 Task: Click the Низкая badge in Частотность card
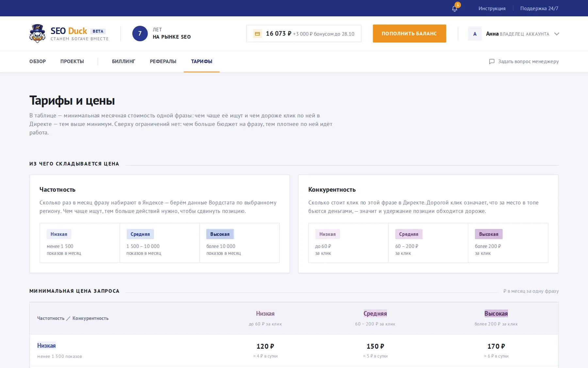59,234
